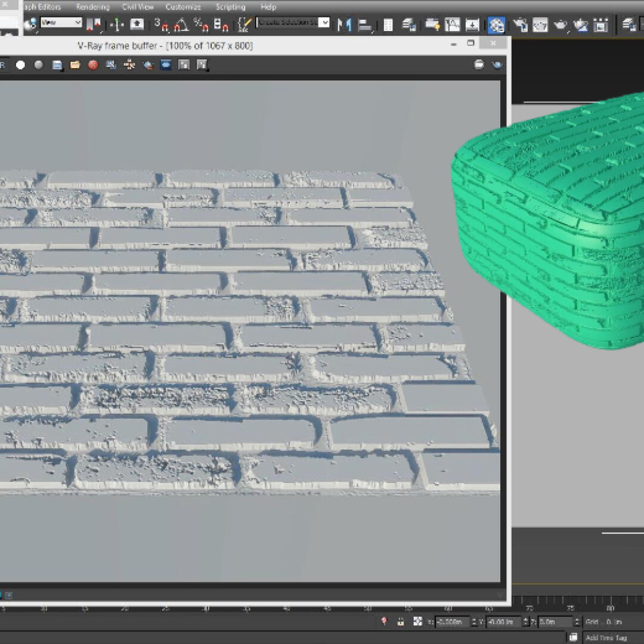Click the Y coordinate spinner arrows
Screen dimensions: 644x644
coord(525,622)
